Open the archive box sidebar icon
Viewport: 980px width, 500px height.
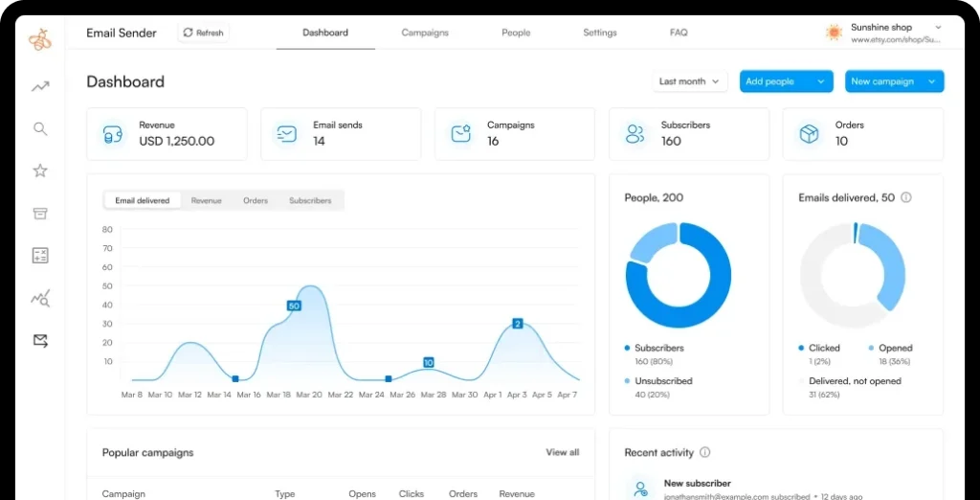coord(40,214)
